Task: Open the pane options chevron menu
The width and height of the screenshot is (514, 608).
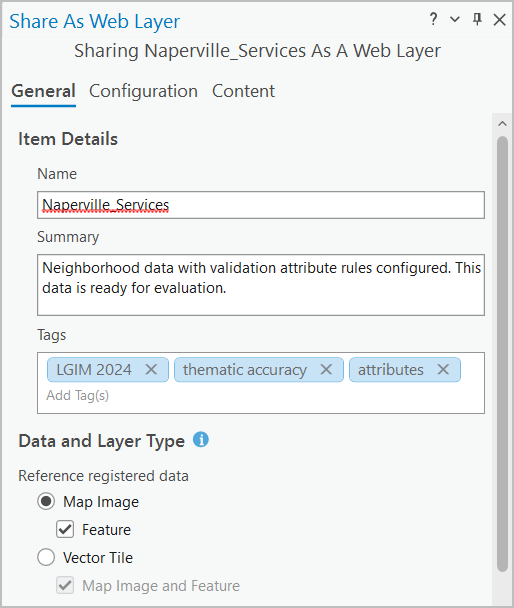Action: 455,19
